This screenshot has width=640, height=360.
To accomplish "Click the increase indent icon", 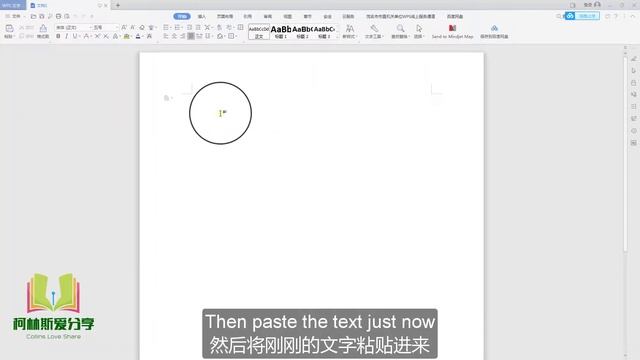I will click(198, 27).
